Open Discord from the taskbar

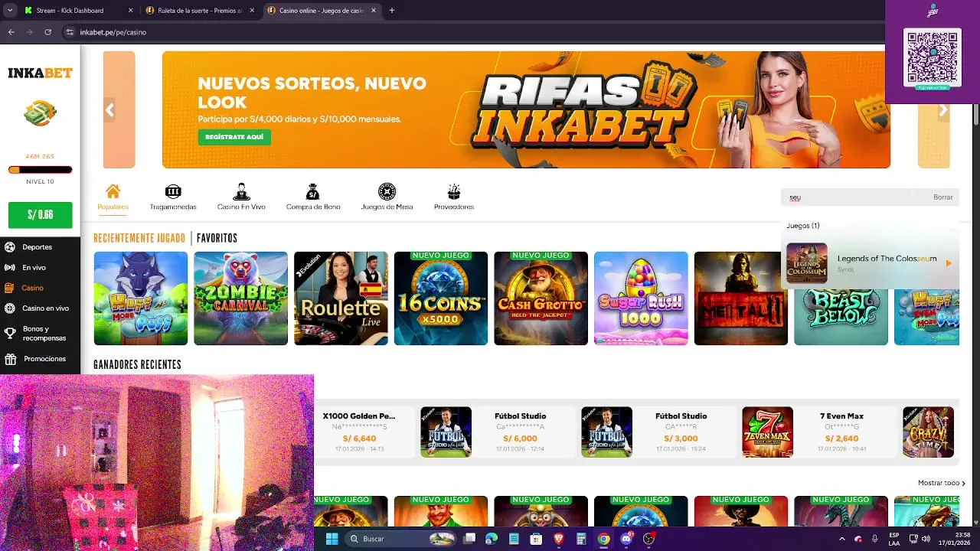pos(626,539)
